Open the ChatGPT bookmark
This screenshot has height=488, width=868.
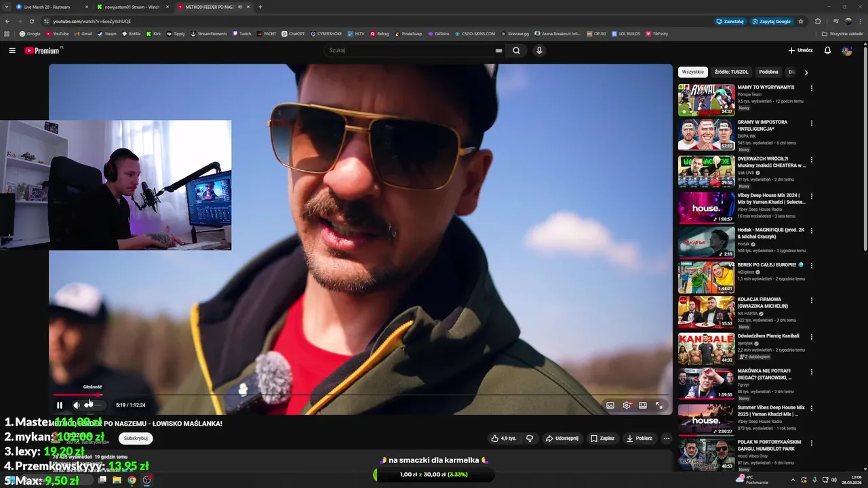tap(294, 33)
